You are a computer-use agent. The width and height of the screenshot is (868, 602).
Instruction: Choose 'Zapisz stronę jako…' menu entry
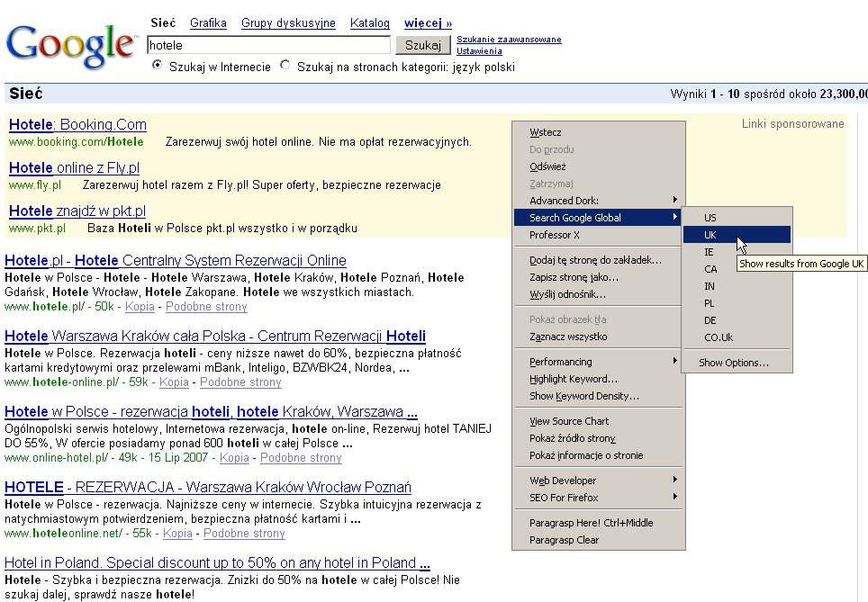click(599, 277)
